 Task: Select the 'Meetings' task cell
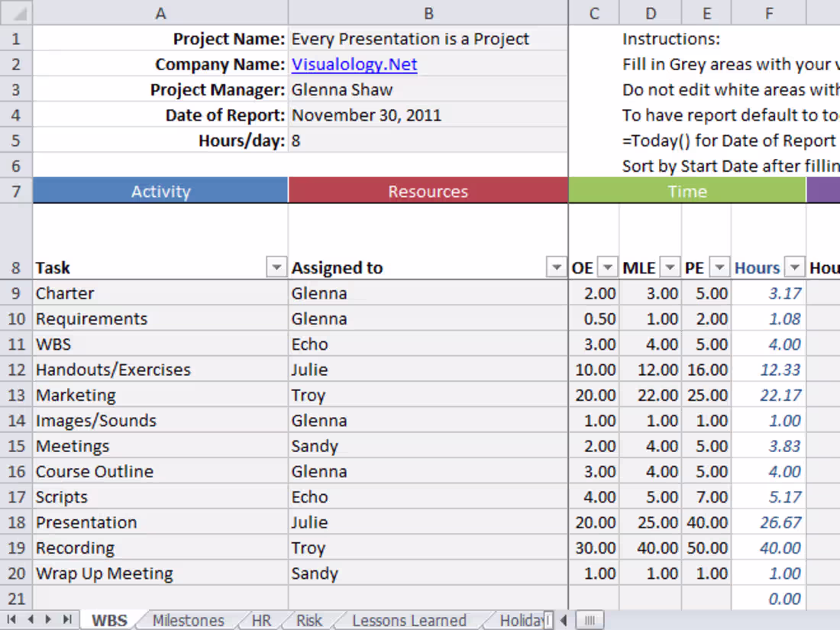pos(160,446)
